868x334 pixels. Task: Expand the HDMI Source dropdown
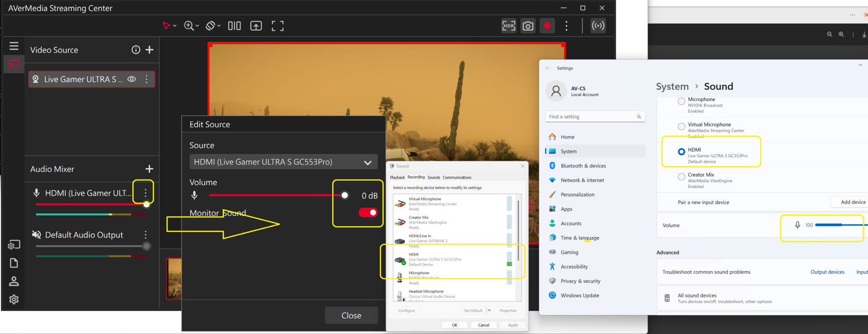click(x=368, y=162)
